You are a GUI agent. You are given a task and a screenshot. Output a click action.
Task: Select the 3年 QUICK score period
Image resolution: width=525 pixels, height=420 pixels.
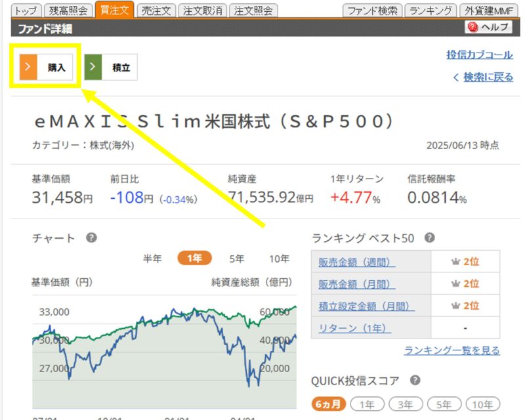click(406, 404)
